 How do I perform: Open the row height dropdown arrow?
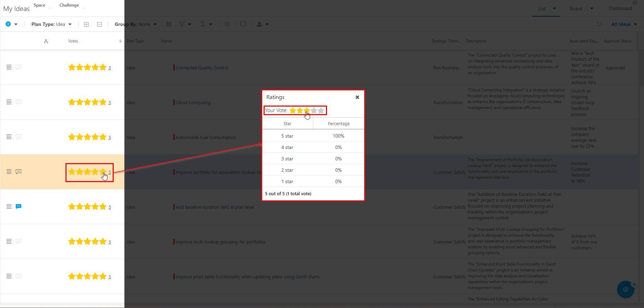pos(211,24)
